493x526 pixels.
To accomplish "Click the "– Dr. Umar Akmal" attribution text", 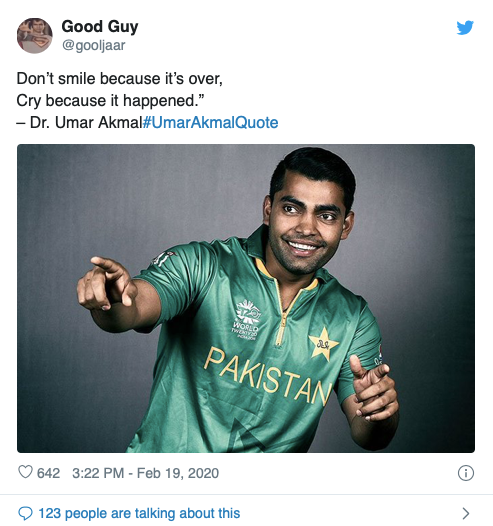I will coord(79,122).
